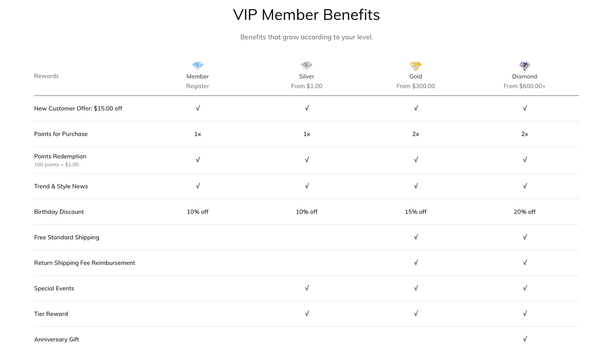The image size is (613, 364).
Task: Select the Member tier column label
Action: [x=198, y=77]
